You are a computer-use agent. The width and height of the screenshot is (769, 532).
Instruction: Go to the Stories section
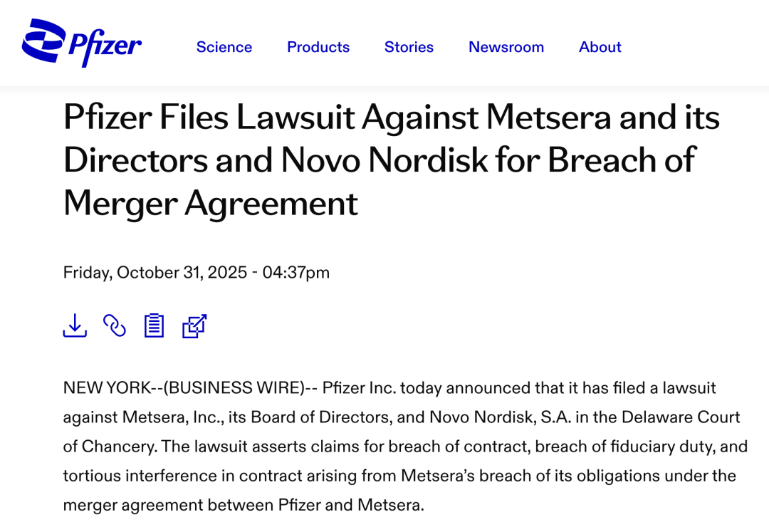click(409, 47)
